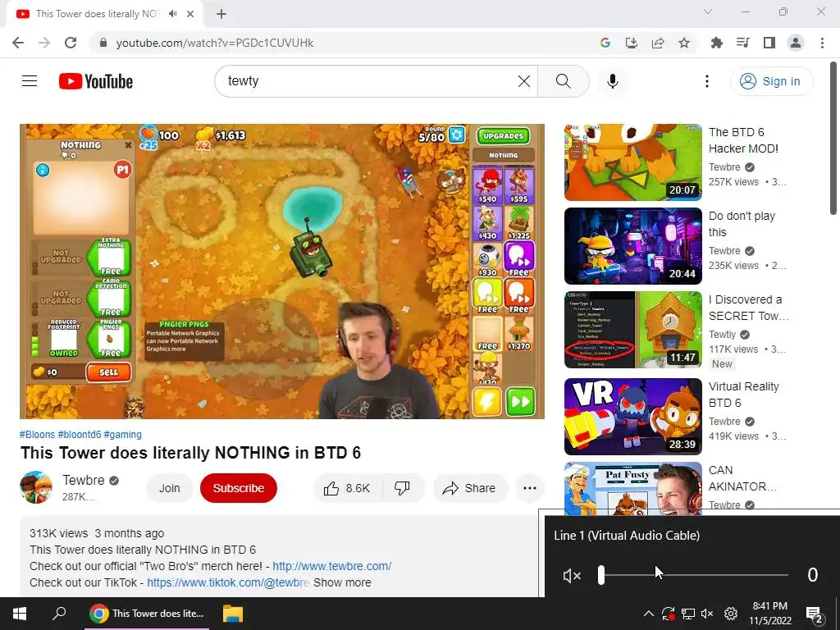
Task: Open the tab search chevron in the title bar
Action: click(708, 11)
